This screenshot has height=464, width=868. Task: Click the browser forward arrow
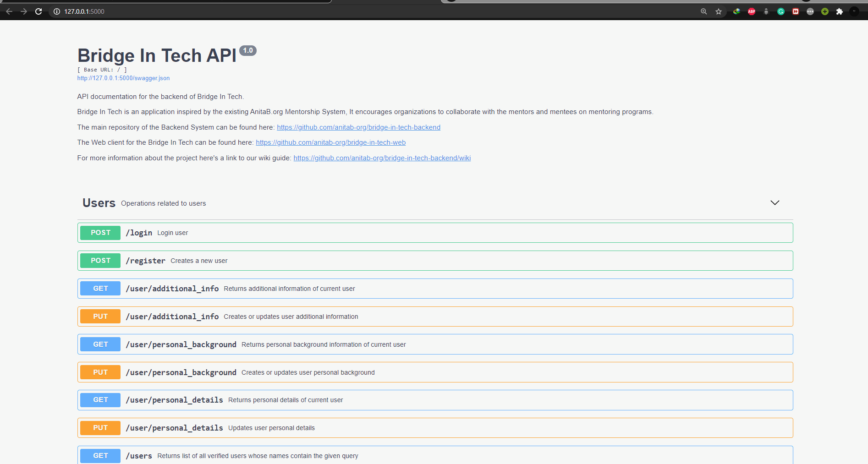pos(24,11)
